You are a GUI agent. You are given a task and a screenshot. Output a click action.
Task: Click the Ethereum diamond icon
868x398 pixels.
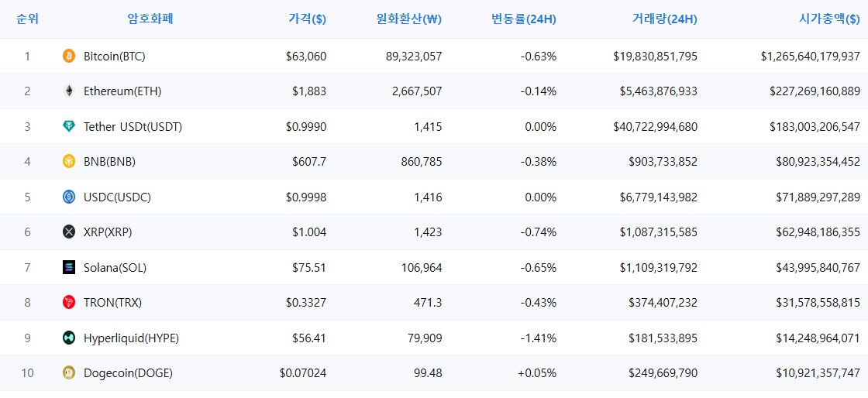(x=69, y=91)
